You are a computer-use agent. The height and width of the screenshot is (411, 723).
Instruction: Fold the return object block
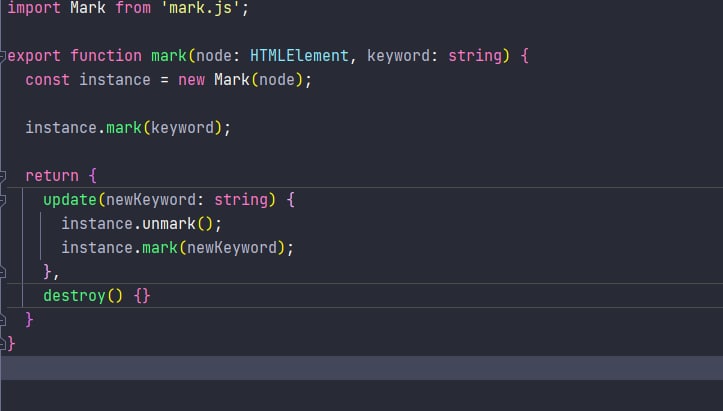(x=2, y=176)
